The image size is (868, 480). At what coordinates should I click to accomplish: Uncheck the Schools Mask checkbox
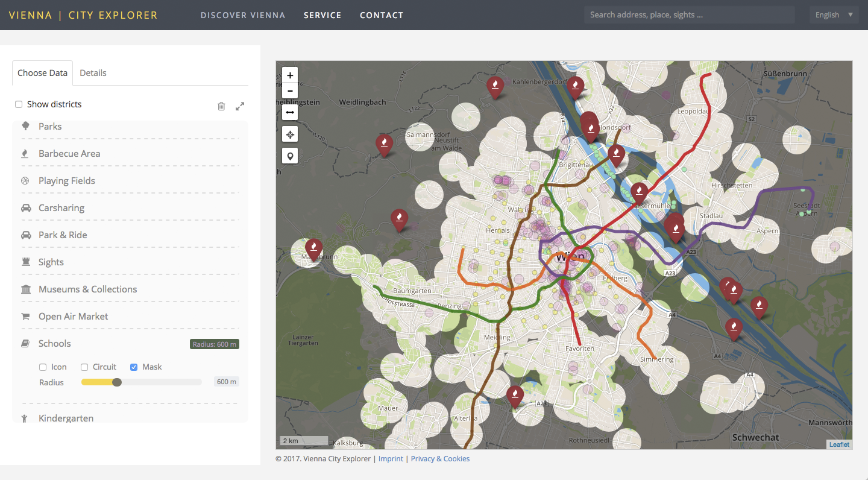(134, 367)
